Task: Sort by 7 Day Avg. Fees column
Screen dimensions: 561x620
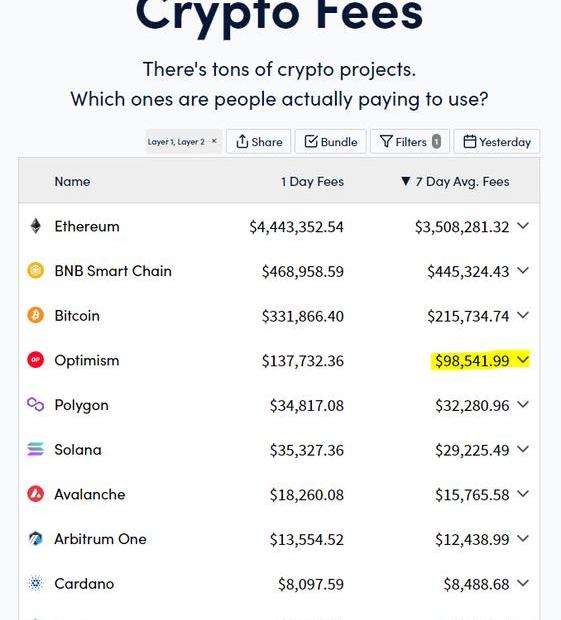Action: point(455,181)
